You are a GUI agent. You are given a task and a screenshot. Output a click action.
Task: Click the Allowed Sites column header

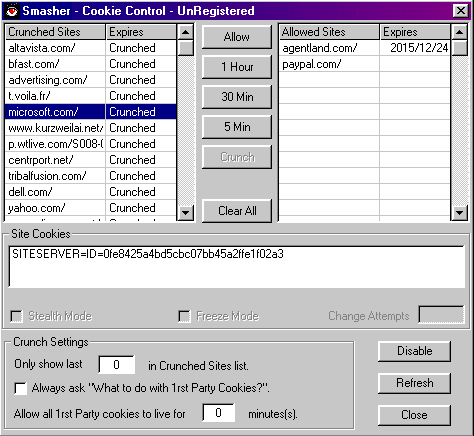[x=329, y=32]
